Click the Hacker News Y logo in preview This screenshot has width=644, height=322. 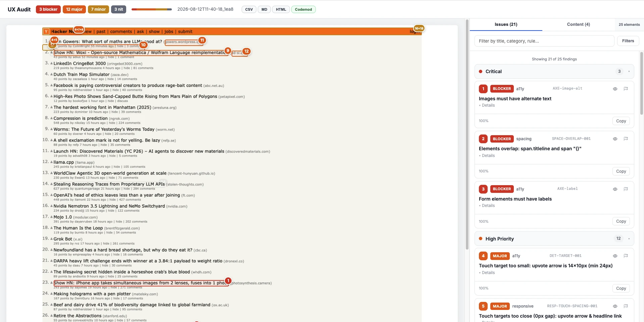46,32
